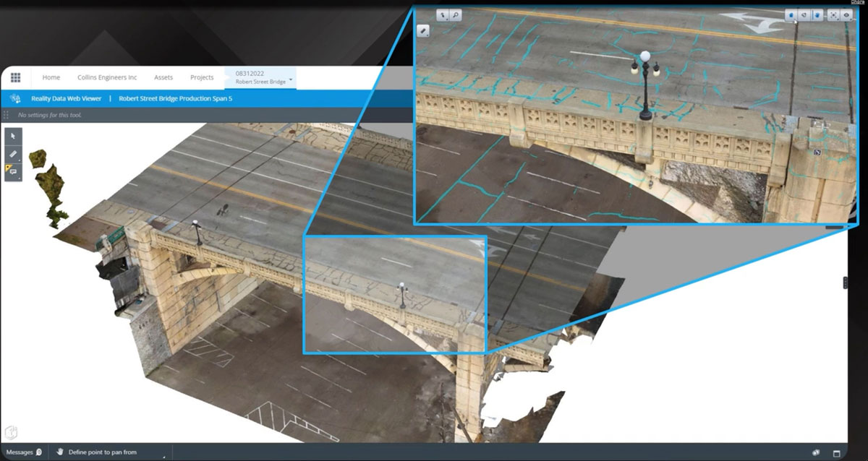This screenshot has width=868, height=461.
Task: Open the Projects tab
Action: click(x=202, y=77)
